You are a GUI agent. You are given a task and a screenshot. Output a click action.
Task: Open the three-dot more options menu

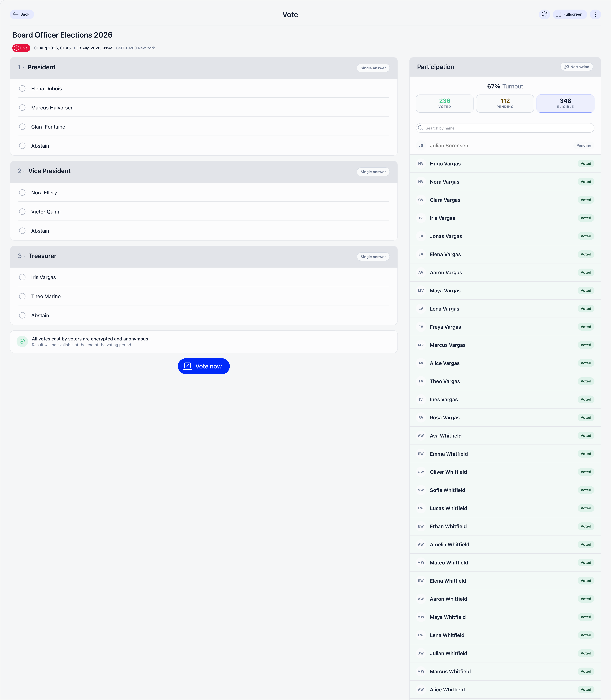point(595,14)
